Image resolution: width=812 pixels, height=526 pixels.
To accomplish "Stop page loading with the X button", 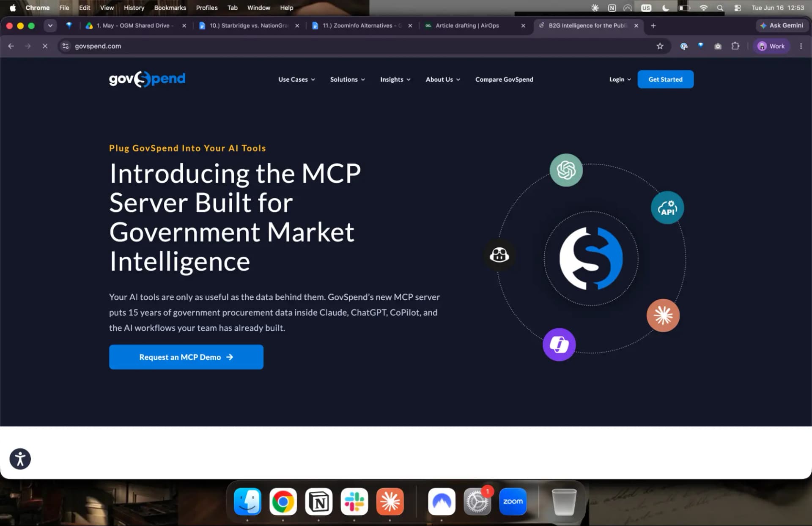I will click(45, 46).
